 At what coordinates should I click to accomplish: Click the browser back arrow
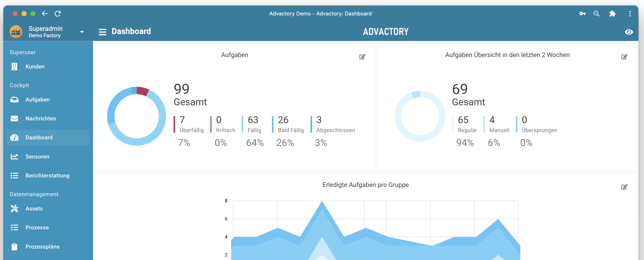45,13
